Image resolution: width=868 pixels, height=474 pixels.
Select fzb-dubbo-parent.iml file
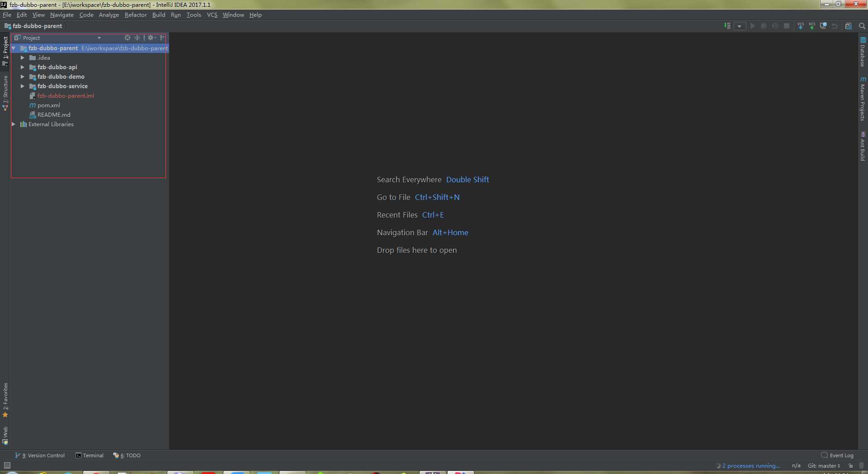(66, 95)
